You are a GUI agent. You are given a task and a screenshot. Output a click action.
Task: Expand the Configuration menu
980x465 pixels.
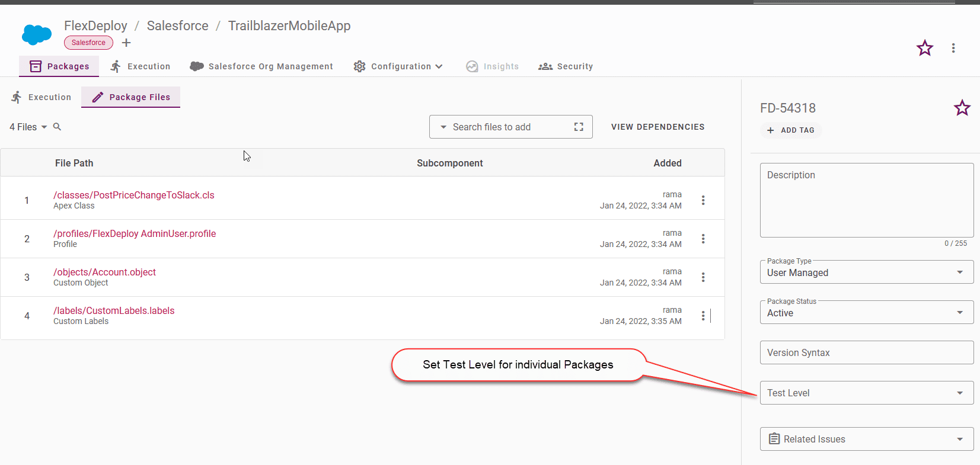point(398,66)
